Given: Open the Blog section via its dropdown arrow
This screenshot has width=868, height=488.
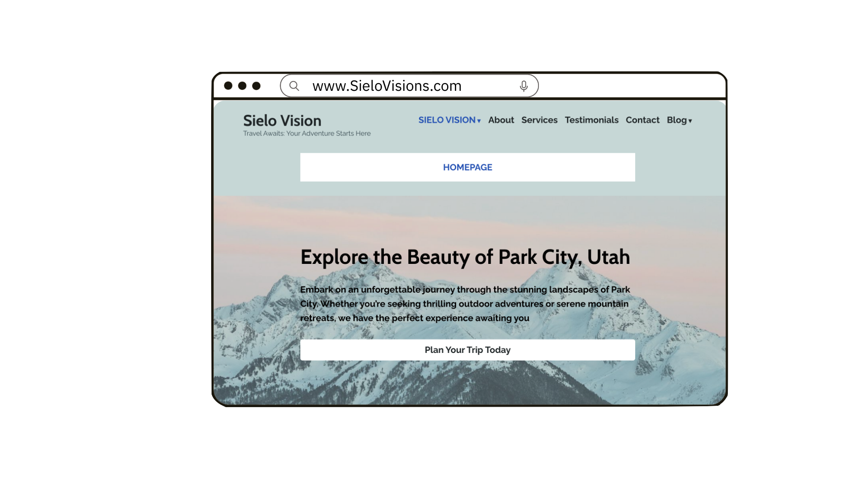Looking at the screenshot, I should (x=691, y=121).
